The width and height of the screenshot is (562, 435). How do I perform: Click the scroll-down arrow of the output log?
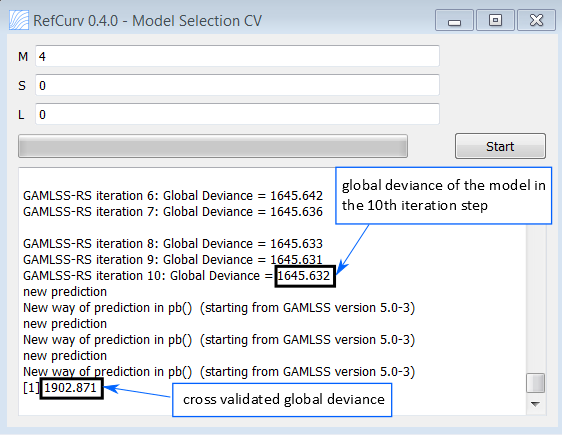(x=535, y=404)
